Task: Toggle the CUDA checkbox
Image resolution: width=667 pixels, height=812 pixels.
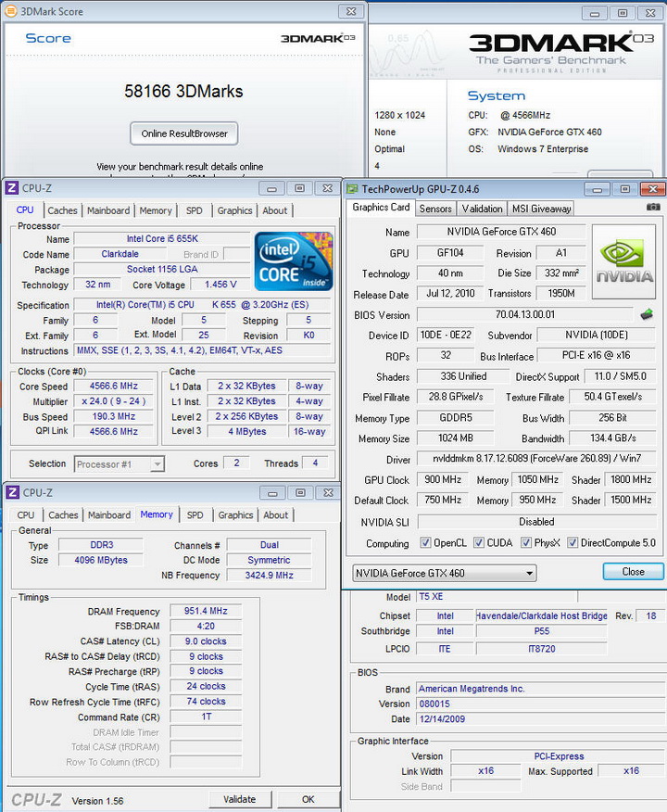Action: coord(479,542)
